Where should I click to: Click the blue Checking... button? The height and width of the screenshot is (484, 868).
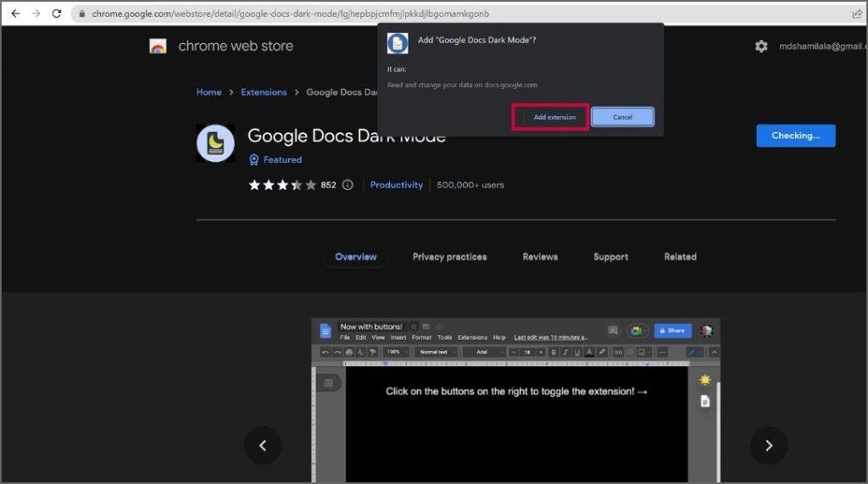[x=795, y=136]
